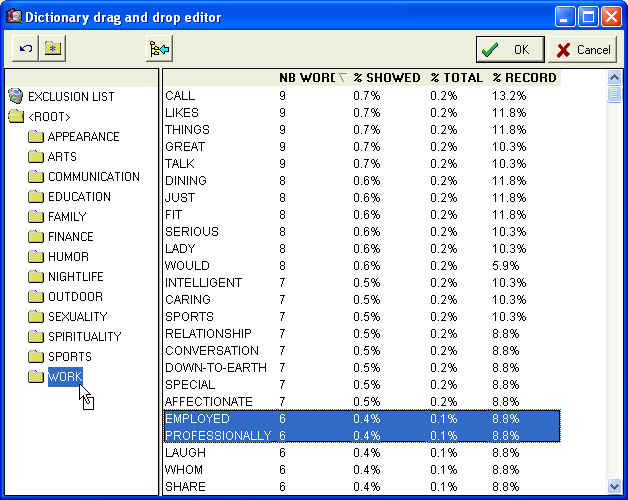Image resolution: width=628 pixels, height=500 pixels.
Task: Confirm changes with the OK button
Action: click(510, 49)
